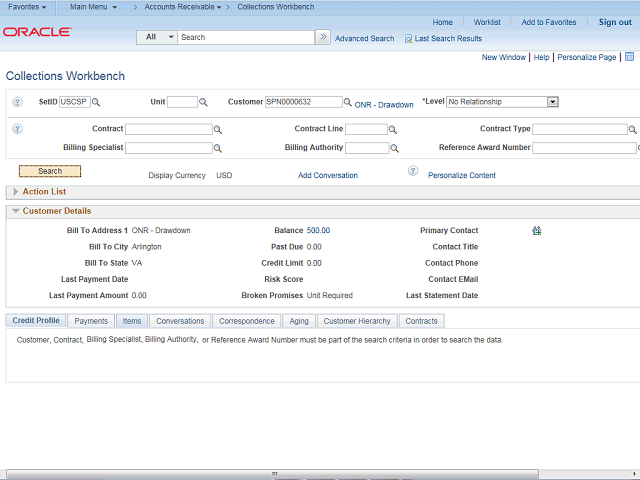
Task: Run search with the double-arrow button
Action: pos(323,37)
